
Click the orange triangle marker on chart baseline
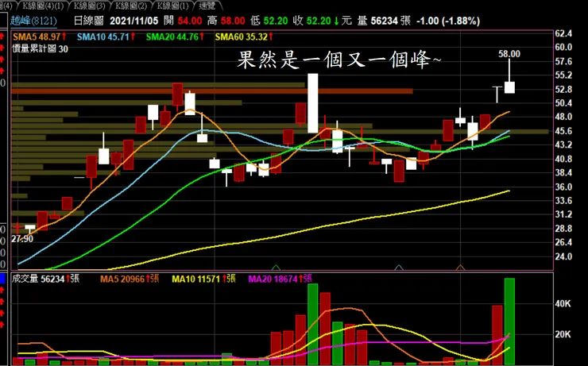click(461, 267)
